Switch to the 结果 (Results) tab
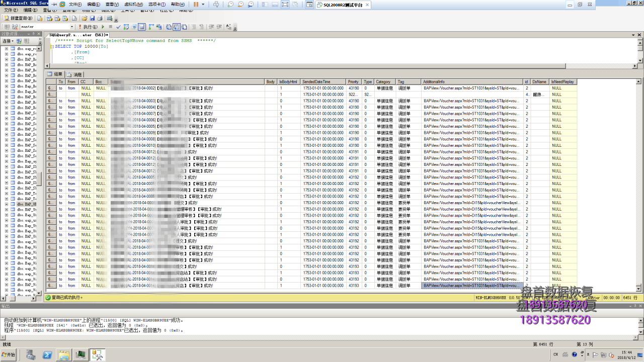644x362 pixels. pos(55,74)
